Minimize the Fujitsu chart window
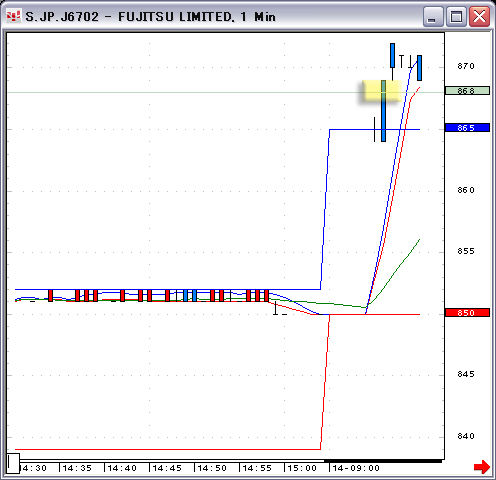 433,16
